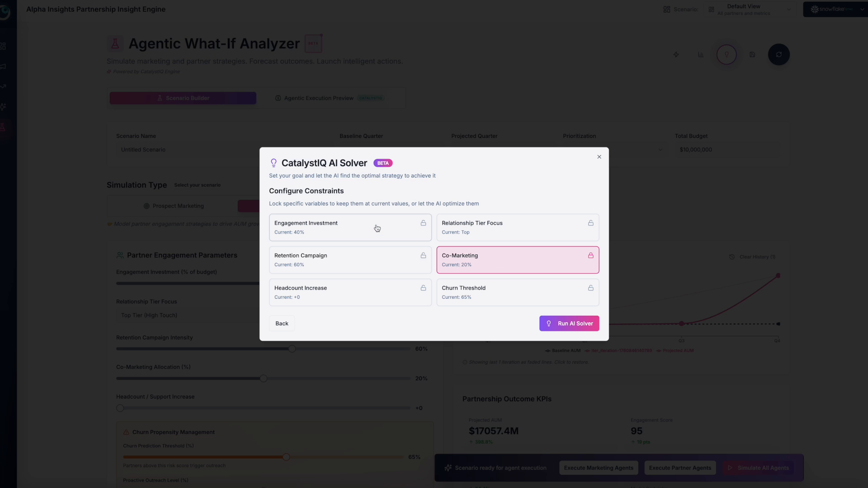Click the lightning bolt toolbar icon

676,55
